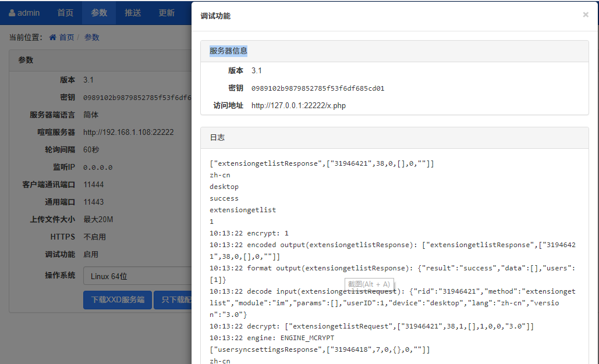Click the 日志 panel heading
The image size is (599, 364).
pyautogui.click(x=217, y=138)
